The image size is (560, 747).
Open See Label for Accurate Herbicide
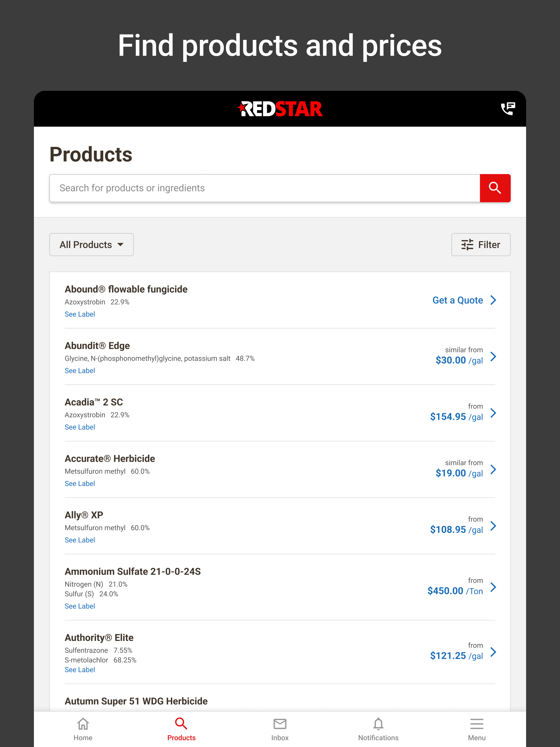point(80,483)
